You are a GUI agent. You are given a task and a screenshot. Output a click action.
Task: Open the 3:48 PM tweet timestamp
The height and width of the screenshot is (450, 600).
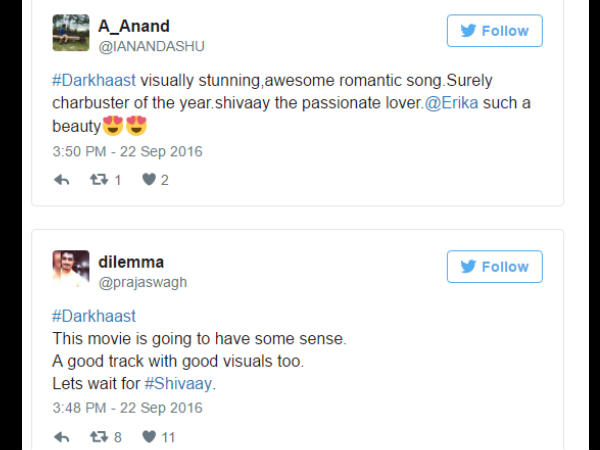pos(127,408)
